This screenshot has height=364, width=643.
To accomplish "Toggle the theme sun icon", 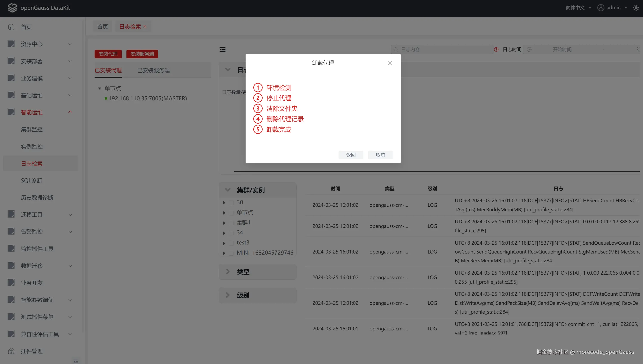I will (x=636, y=8).
